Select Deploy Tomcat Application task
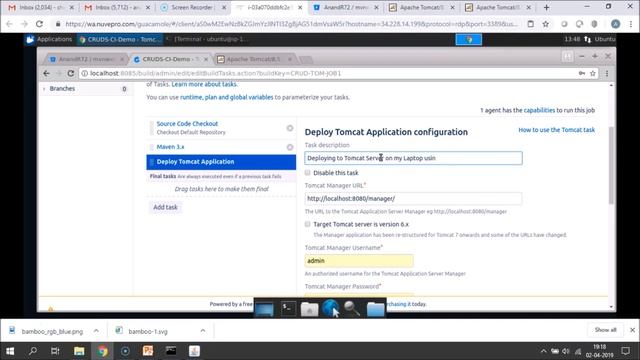This screenshot has height=360, width=640. (221, 162)
